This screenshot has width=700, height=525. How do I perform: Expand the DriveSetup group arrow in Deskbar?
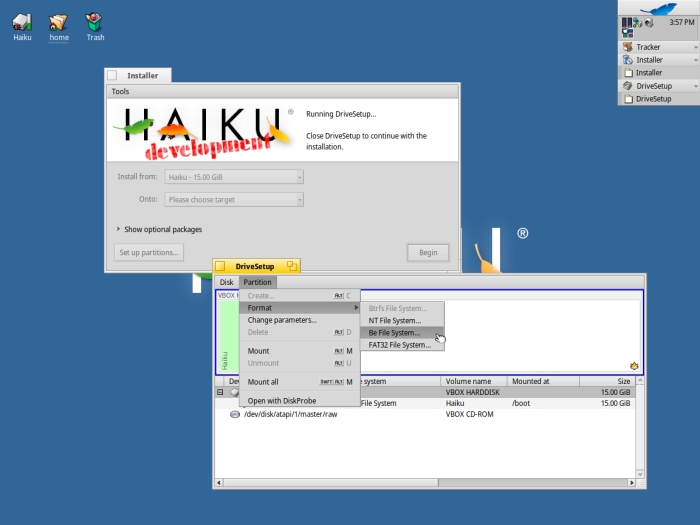695,86
